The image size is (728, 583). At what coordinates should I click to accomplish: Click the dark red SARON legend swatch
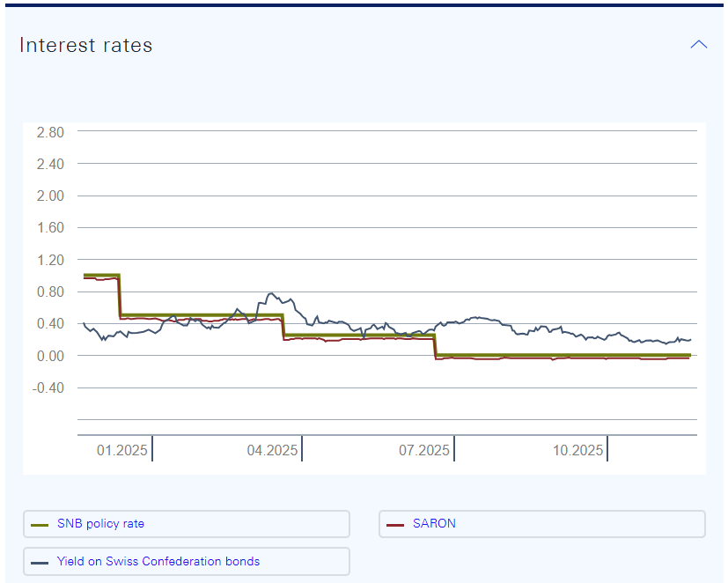(395, 525)
